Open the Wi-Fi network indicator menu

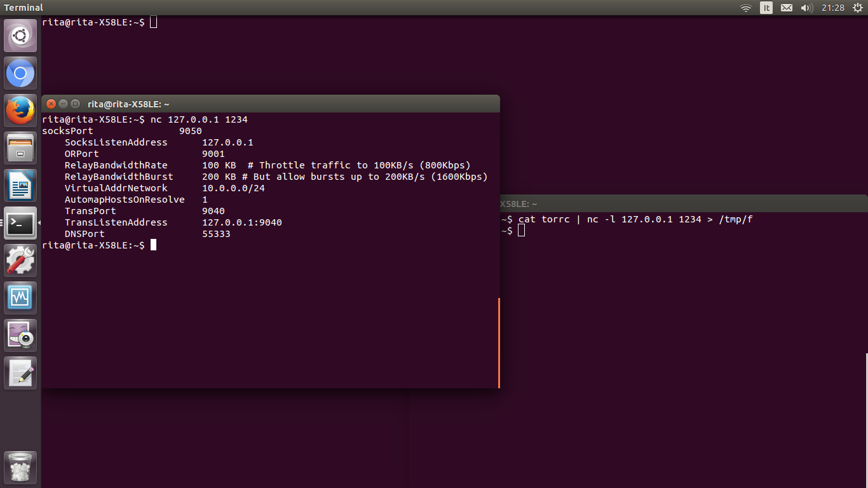coord(745,8)
